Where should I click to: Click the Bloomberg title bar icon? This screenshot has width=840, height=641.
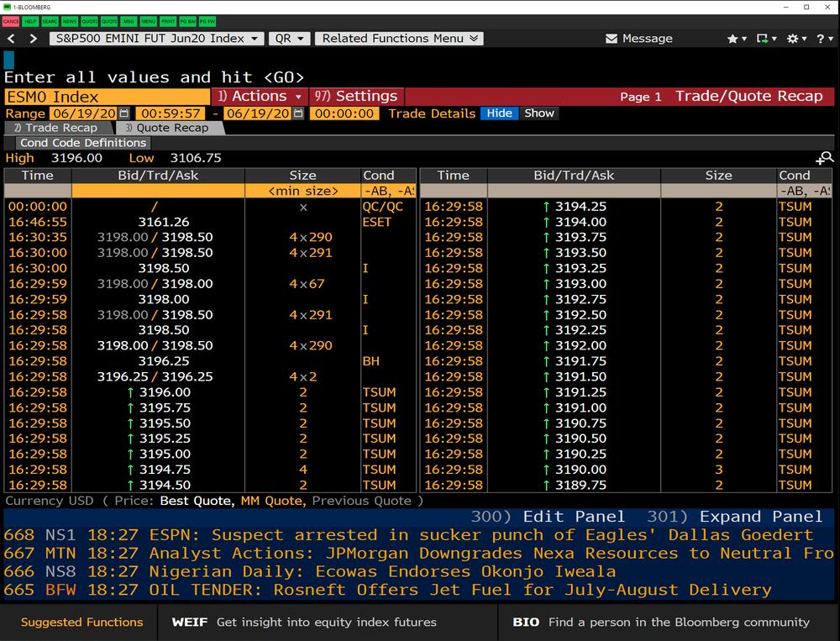(7, 7)
